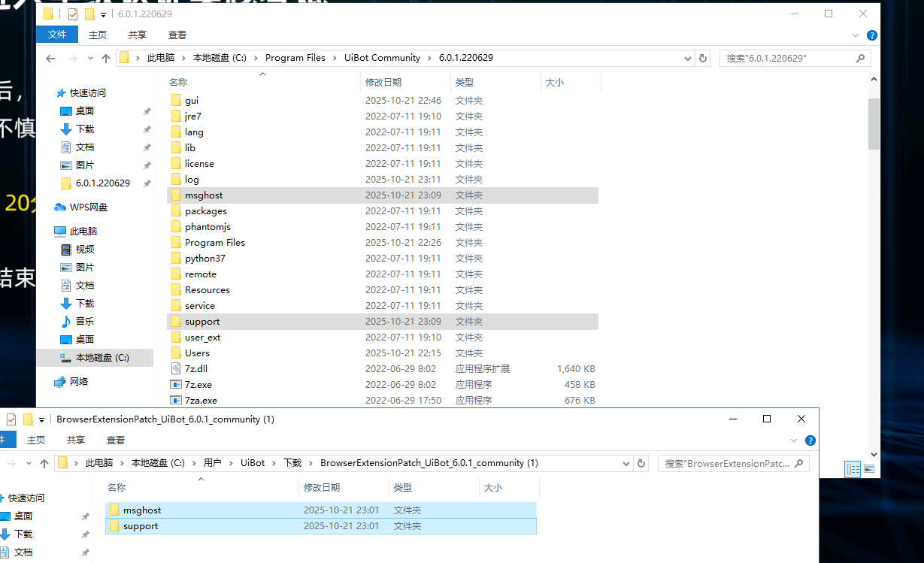Click the refresh button in top address bar
Screen dimensions: 924x563
point(703,58)
